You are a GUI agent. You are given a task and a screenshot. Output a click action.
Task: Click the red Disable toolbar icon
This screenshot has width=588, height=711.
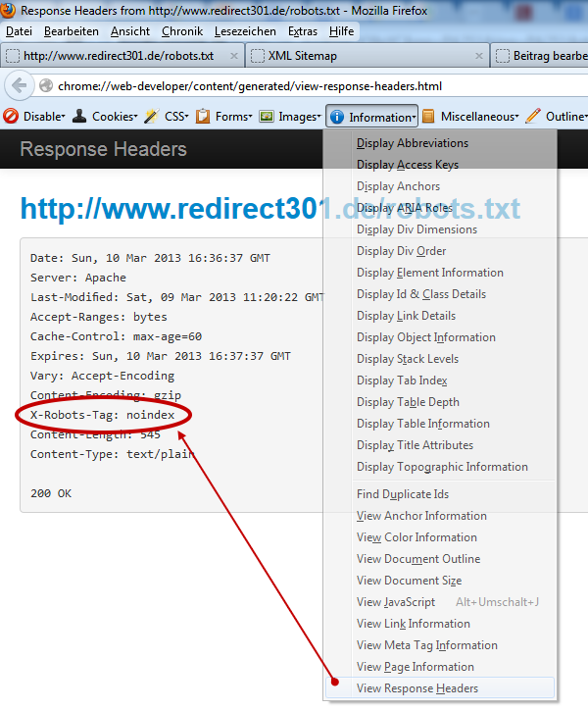11,117
